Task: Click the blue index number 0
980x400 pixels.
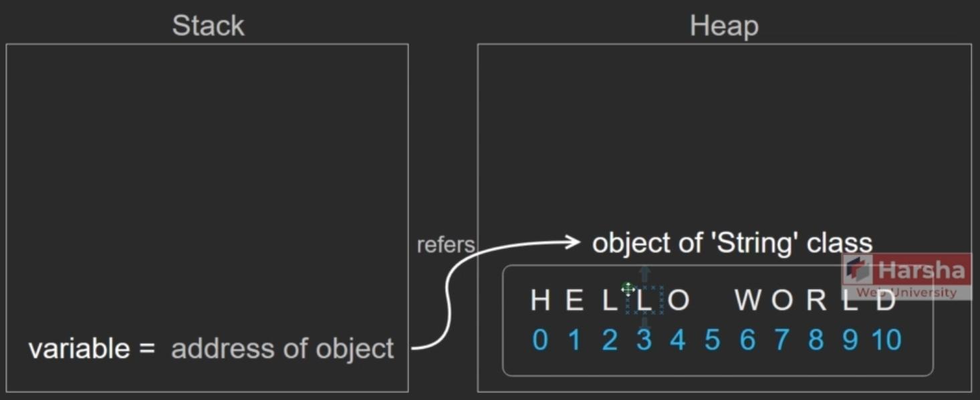Action: [540, 341]
